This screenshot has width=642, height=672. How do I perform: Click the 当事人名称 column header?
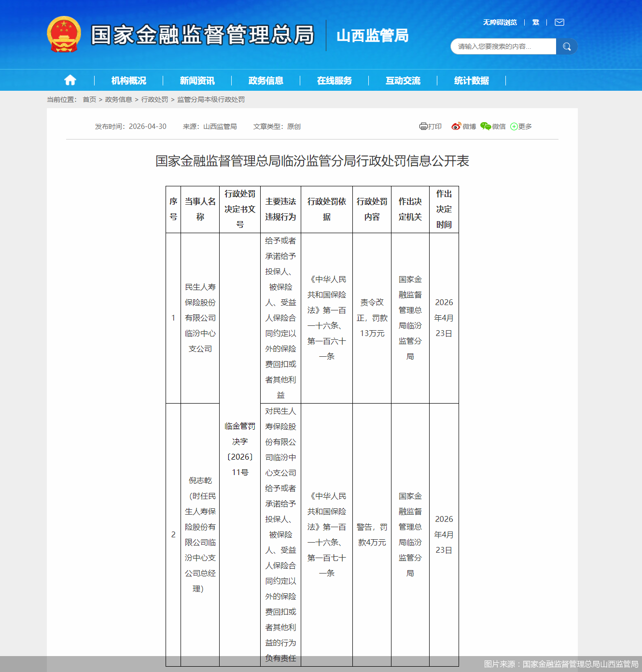[x=200, y=209]
